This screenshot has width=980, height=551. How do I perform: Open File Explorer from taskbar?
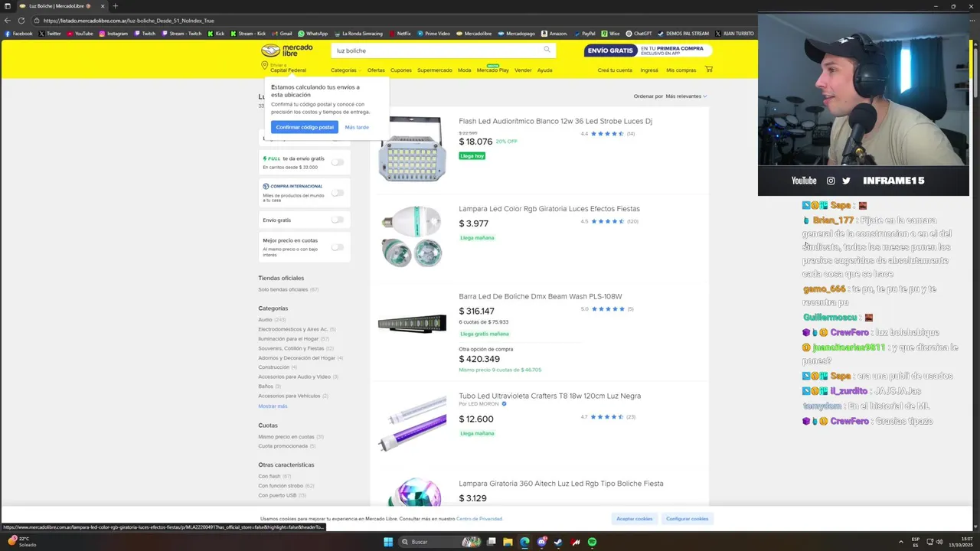coord(508,542)
